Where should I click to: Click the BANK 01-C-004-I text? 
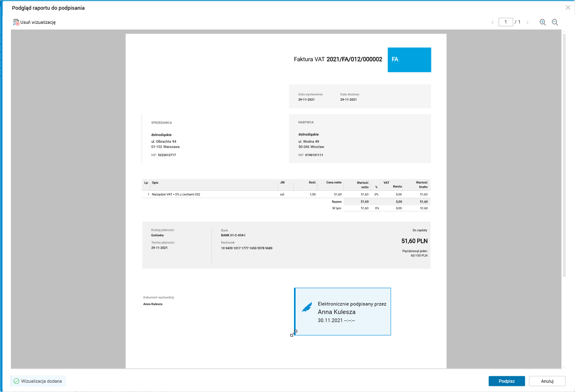tap(233, 235)
